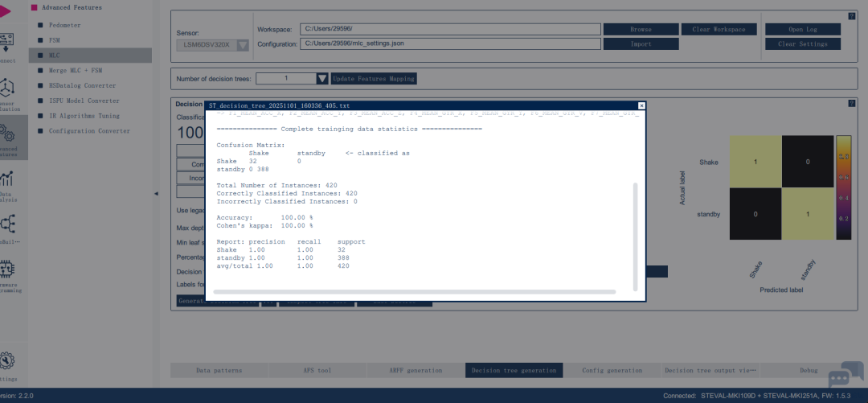Select the Decision tree generation tab

(514, 370)
